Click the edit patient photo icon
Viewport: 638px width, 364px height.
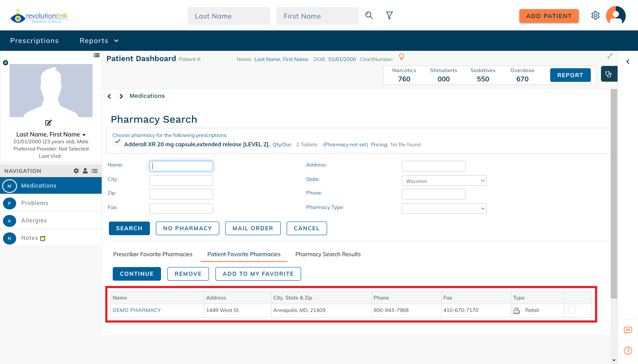point(48,122)
